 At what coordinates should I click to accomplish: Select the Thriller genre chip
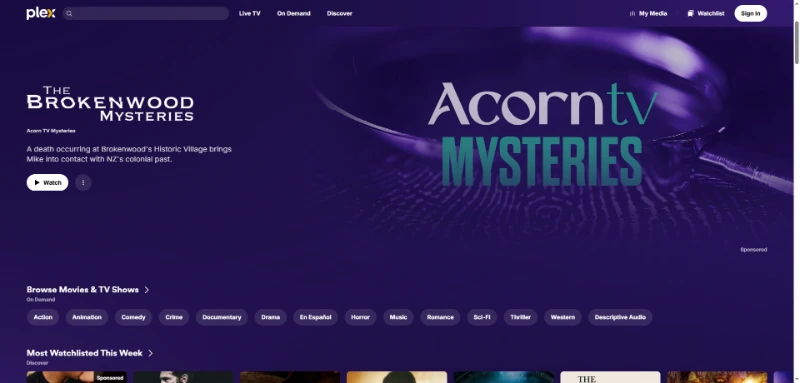point(520,317)
